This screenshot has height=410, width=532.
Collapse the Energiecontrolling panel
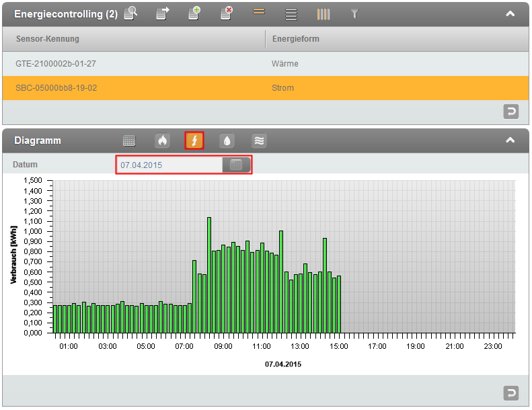[510, 13]
